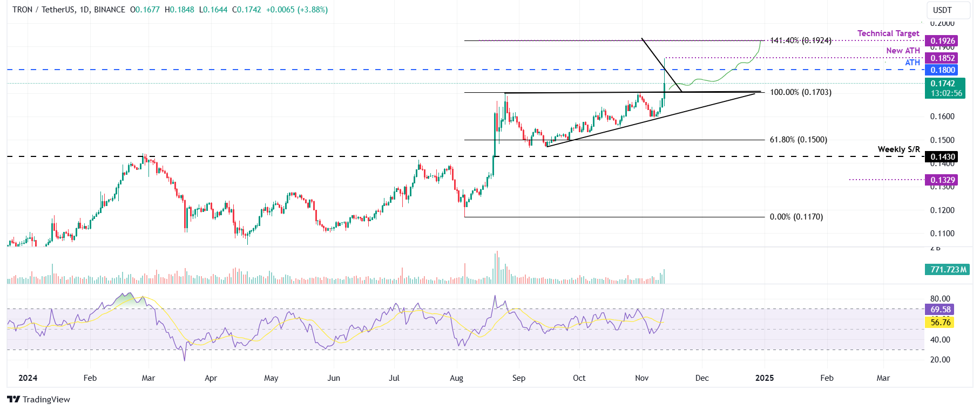The height and width of the screenshot is (411, 980).
Task: Click the 2024 label on time axis
Action: click(x=28, y=378)
